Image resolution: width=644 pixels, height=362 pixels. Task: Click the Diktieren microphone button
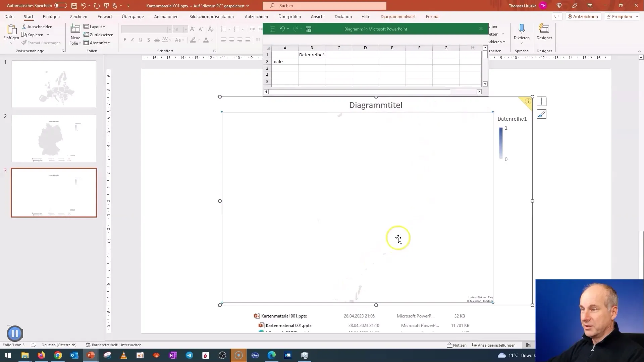[522, 32]
